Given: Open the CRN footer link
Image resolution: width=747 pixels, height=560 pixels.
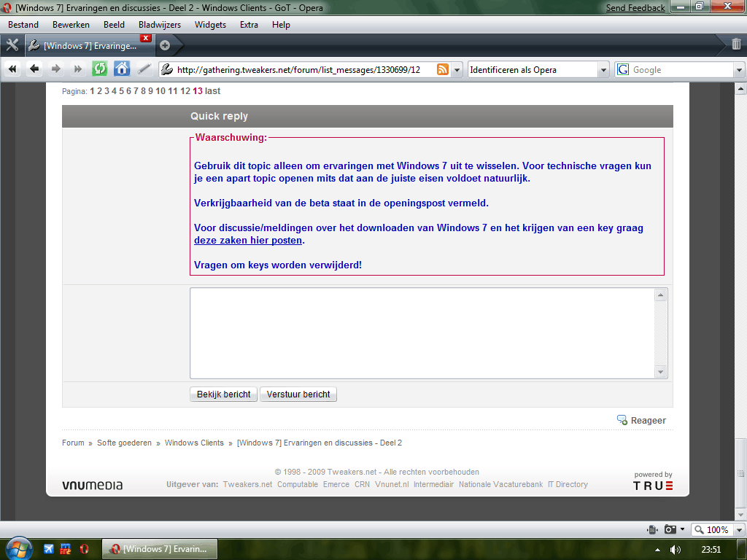Looking at the screenshot, I should coord(362,484).
